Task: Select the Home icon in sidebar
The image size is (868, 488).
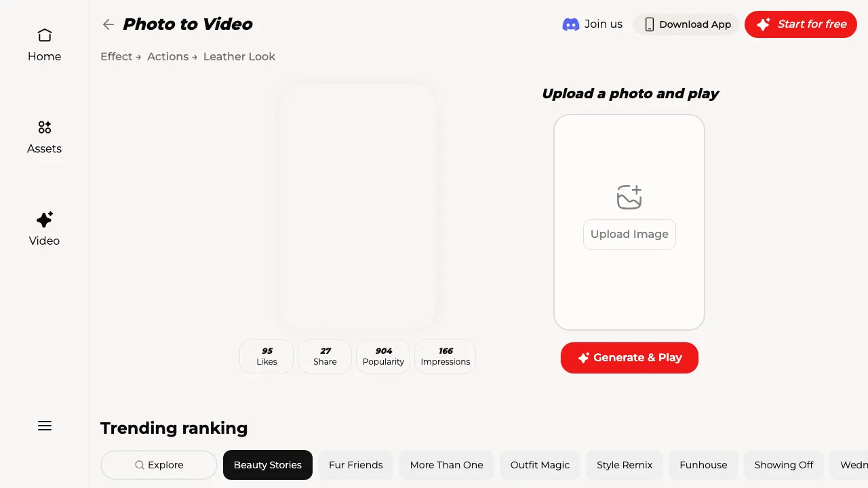Action: click(x=44, y=35)
